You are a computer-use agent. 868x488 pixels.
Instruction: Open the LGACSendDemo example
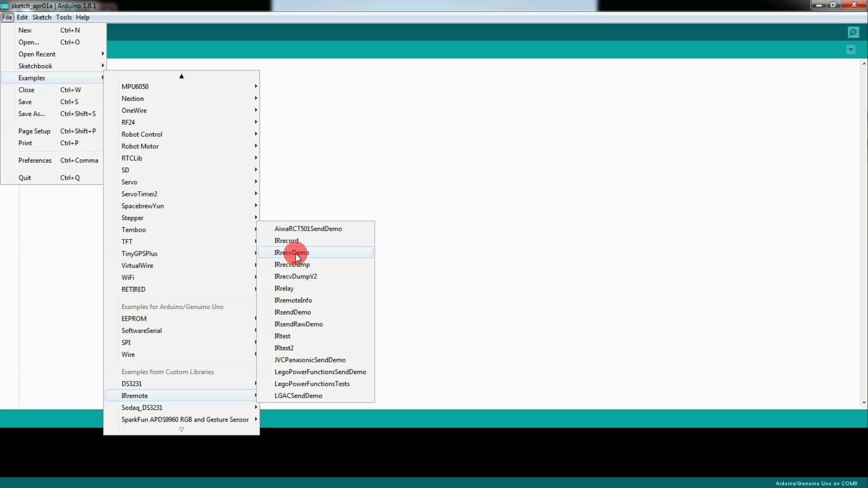tap(298, 396)
